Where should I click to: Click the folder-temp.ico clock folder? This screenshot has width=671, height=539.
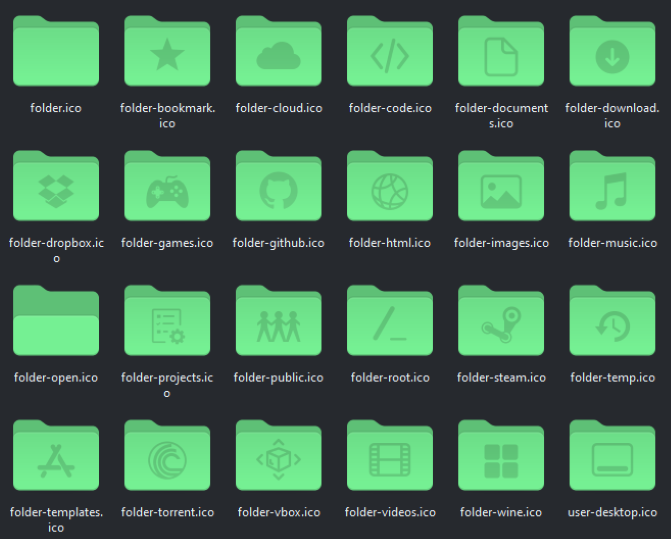click(x=612, y=324)
